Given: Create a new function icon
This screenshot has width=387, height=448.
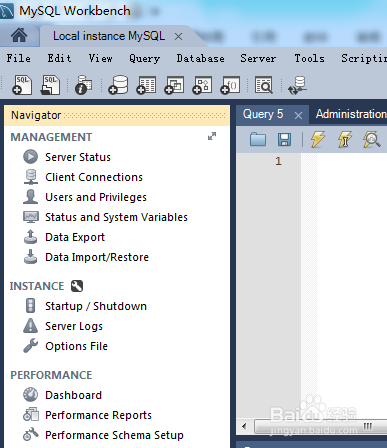Looking at the screenshot, I should [230, 85].
